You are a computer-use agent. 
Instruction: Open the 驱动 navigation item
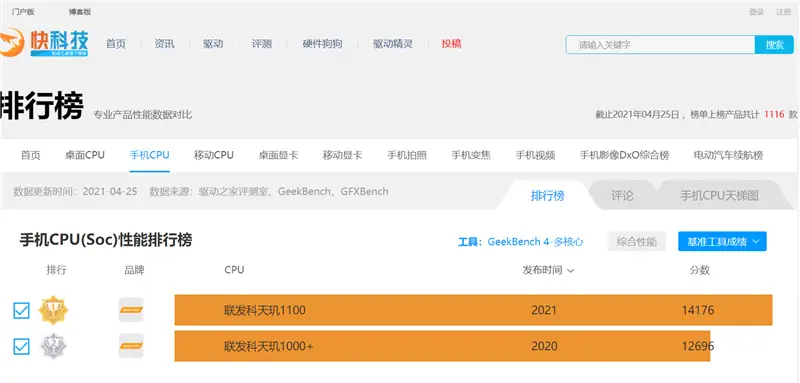click(x=213, y=44)
